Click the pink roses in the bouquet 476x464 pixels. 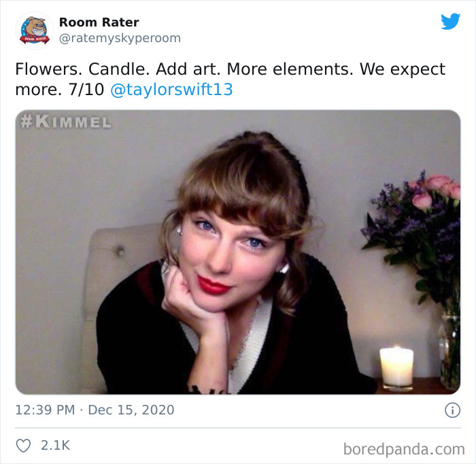(x=435, y=190)
